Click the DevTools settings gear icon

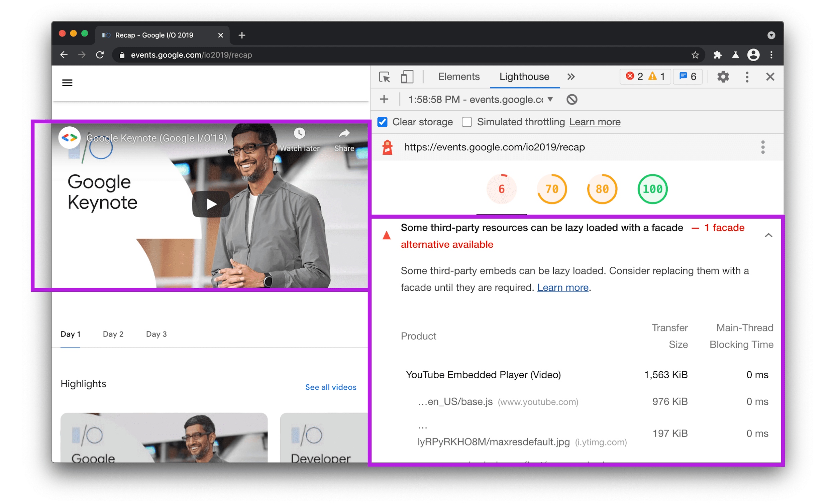click(725, 76)
